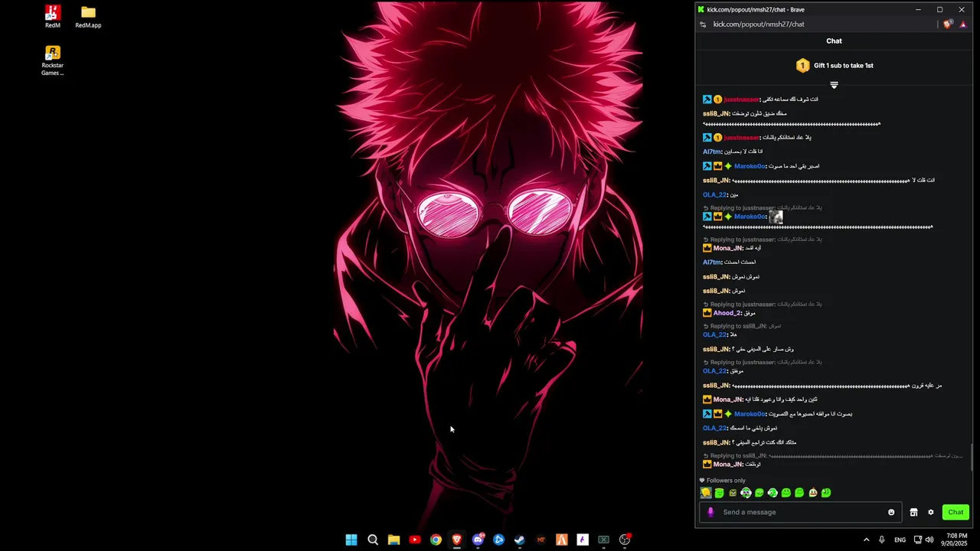Click the Gift 1 sub to take 1st banner

pyautogui.click(x=834, y=66)
